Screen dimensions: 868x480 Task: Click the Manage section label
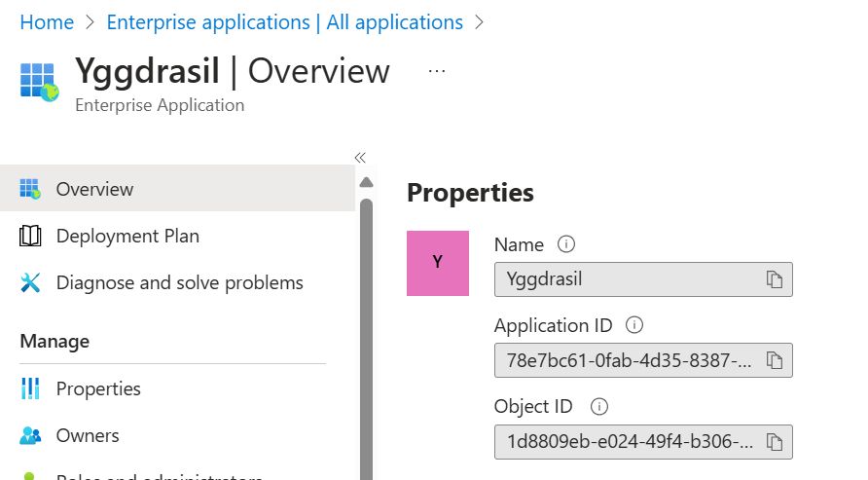click(54, 341)
